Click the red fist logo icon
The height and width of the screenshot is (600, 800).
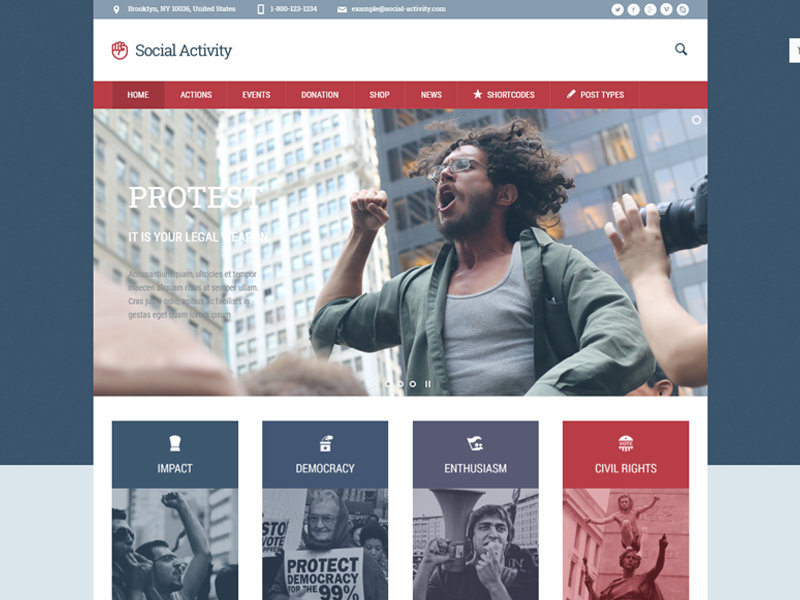tap(120, 50)
